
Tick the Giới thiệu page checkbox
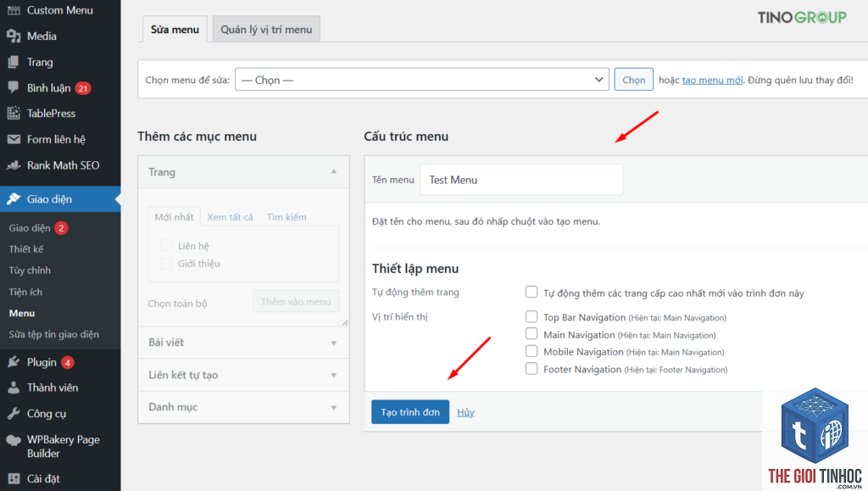coord(165,263)
